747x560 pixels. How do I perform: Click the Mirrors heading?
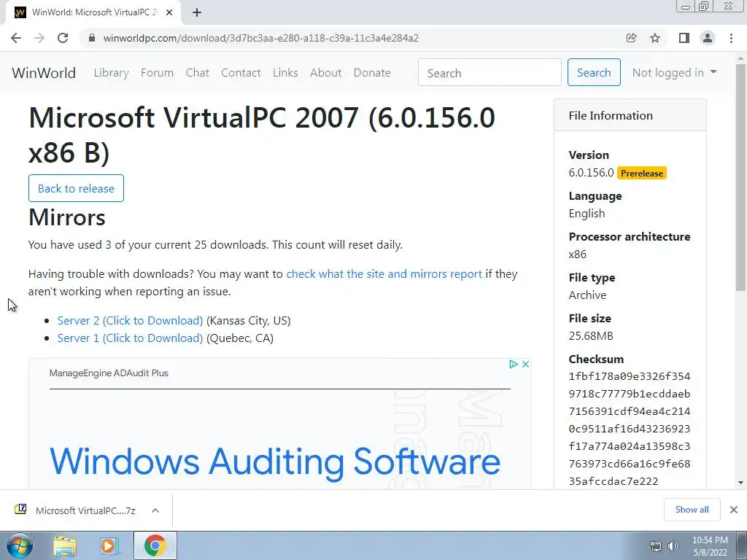pyautogui.click(x=67, y=217)
